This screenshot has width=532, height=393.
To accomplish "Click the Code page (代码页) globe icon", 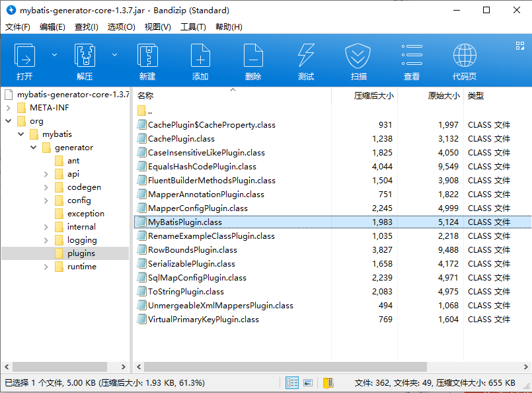I will click(x=465, y=56).
